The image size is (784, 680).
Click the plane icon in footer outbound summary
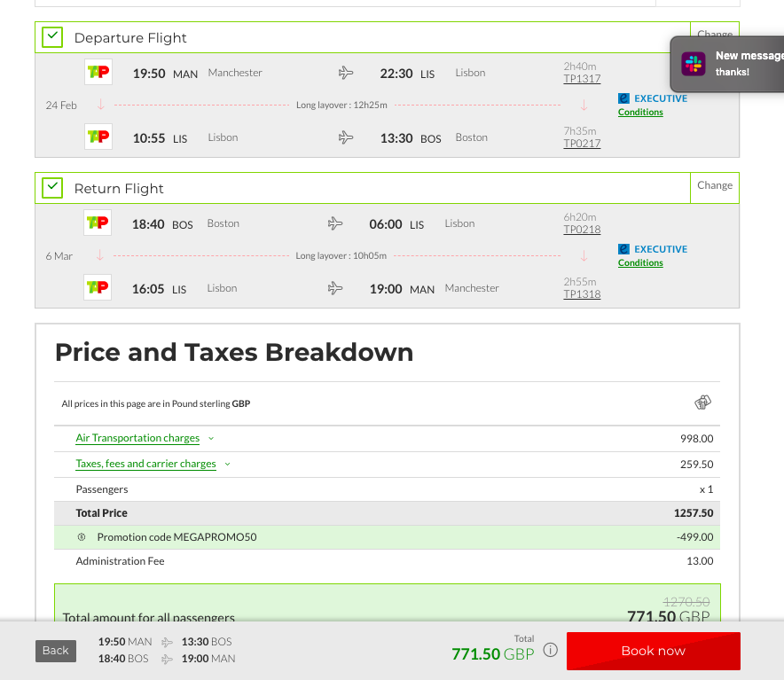tap(167, 642)
